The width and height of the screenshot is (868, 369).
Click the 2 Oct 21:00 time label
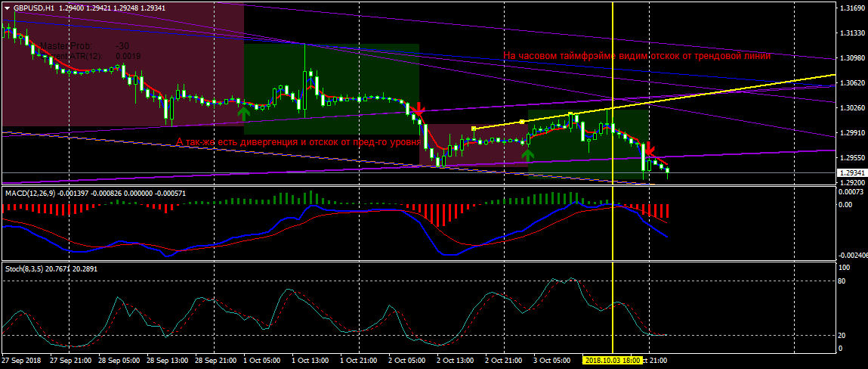[x=503, y=360]
